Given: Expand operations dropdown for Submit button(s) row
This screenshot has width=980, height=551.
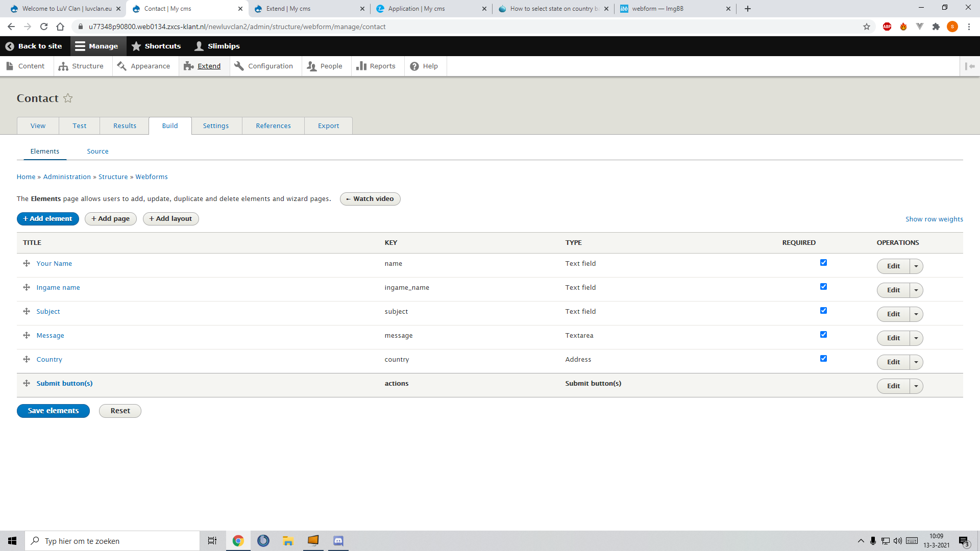Looking at the screenshot, I should click(916, 386).
